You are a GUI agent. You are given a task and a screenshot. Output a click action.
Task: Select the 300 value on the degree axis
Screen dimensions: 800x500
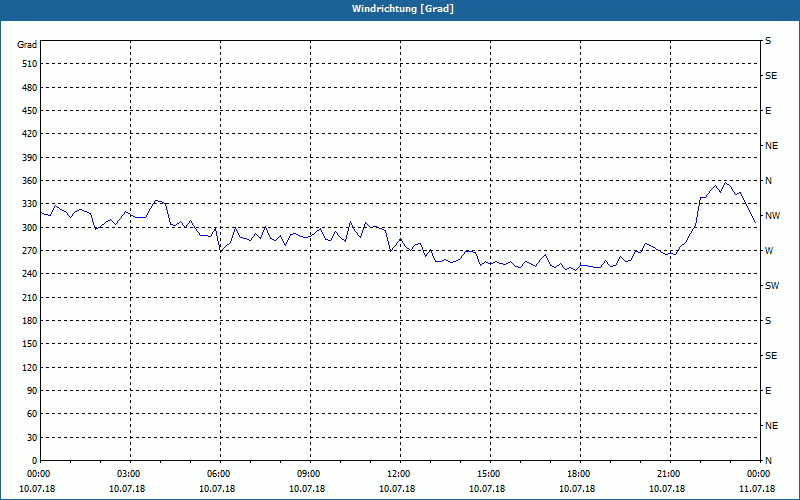click(x=30, y=228)
